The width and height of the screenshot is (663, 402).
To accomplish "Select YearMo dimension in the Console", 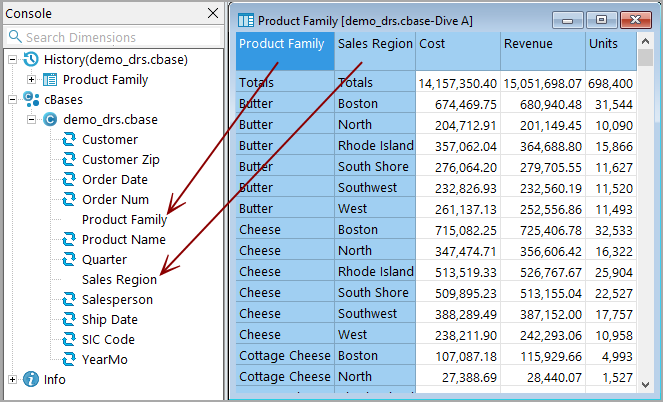I will (104, 360).
